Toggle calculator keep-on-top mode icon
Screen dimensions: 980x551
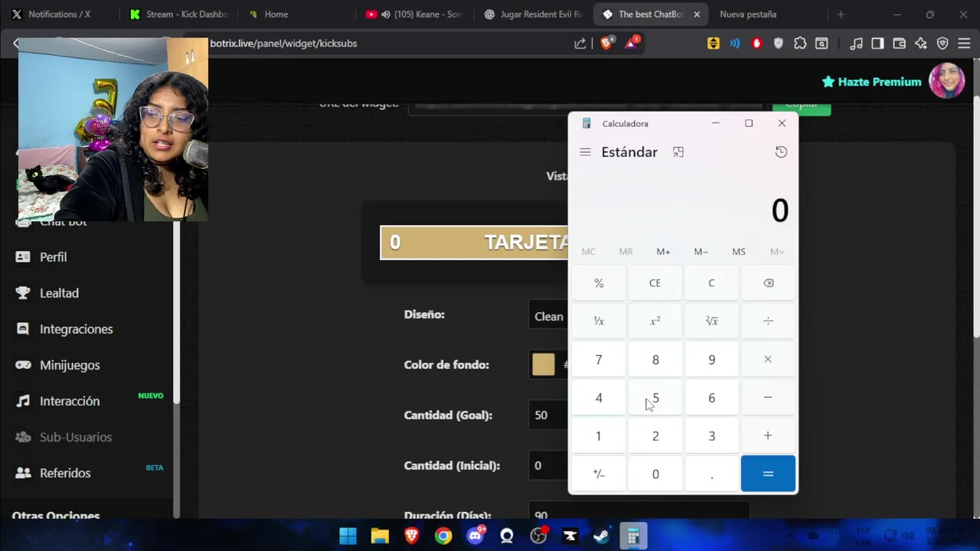point(678,152)
